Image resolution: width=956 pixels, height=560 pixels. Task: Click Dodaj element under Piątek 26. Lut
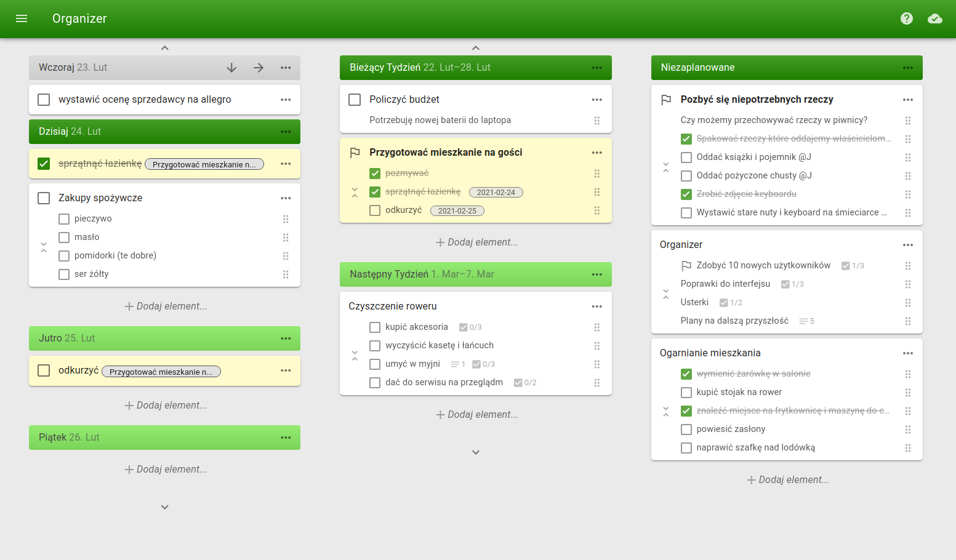166,470
